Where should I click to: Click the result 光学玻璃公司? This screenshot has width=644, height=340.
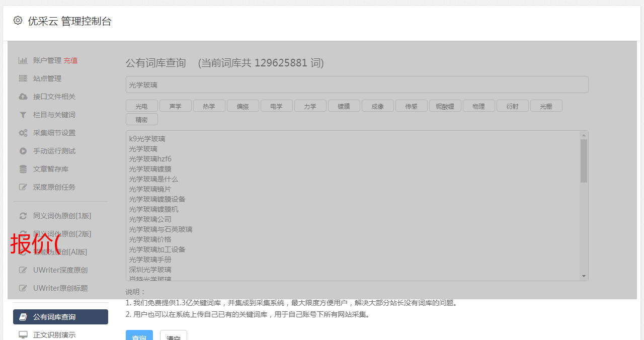click(150, 219)
